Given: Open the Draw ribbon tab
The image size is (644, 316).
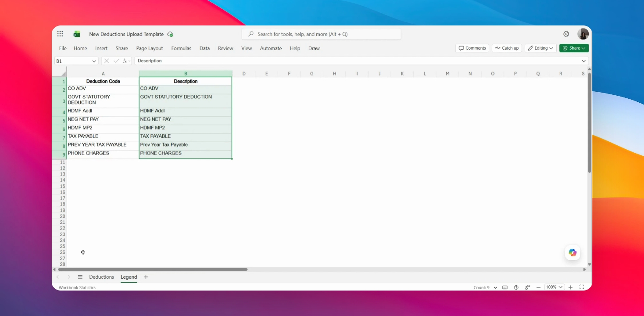Looking at the screenshot, I should point(314,48).
